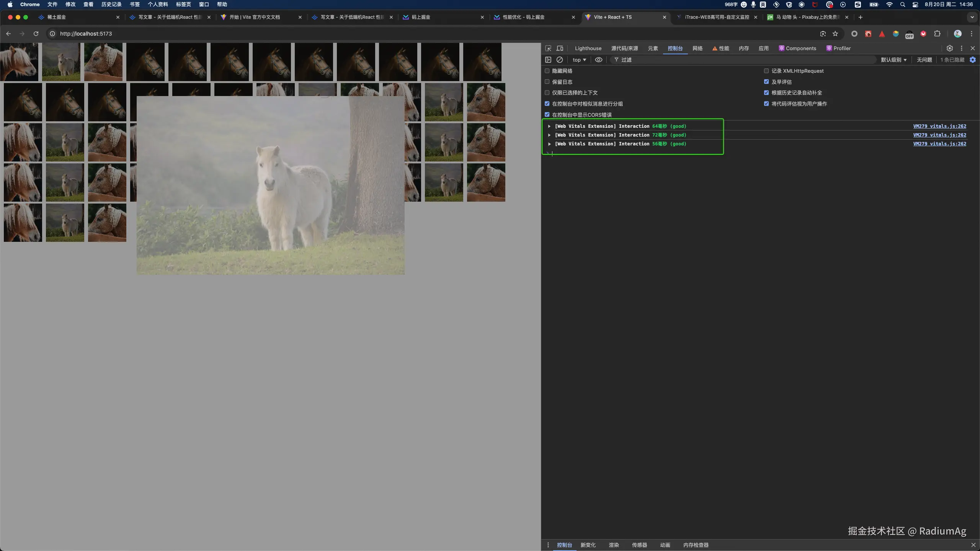Viewport: 980px width, 551px height.
Task: Enable the 保留日志 checkbox
Action: pyautogui.click(x=547, y=82)
